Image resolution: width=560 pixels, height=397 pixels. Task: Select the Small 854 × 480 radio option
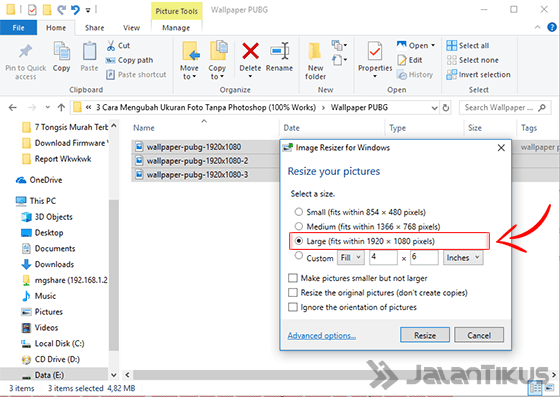tap(299, 212)
